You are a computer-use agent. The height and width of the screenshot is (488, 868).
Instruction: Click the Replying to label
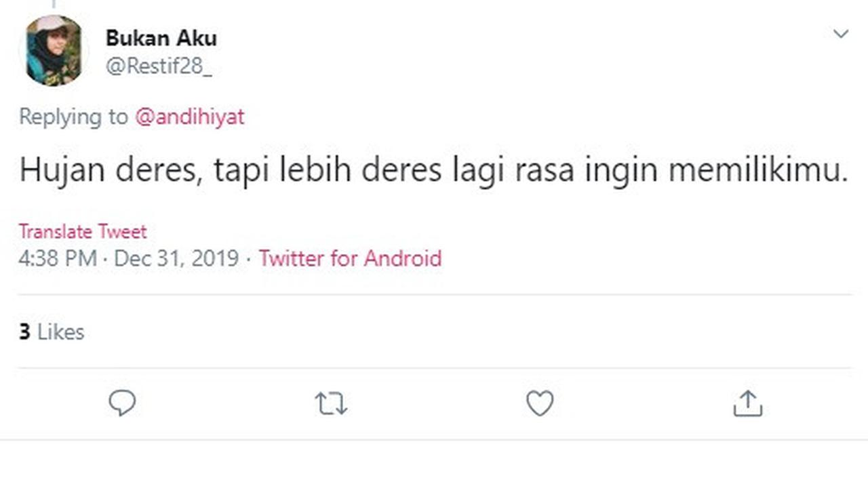73,117
